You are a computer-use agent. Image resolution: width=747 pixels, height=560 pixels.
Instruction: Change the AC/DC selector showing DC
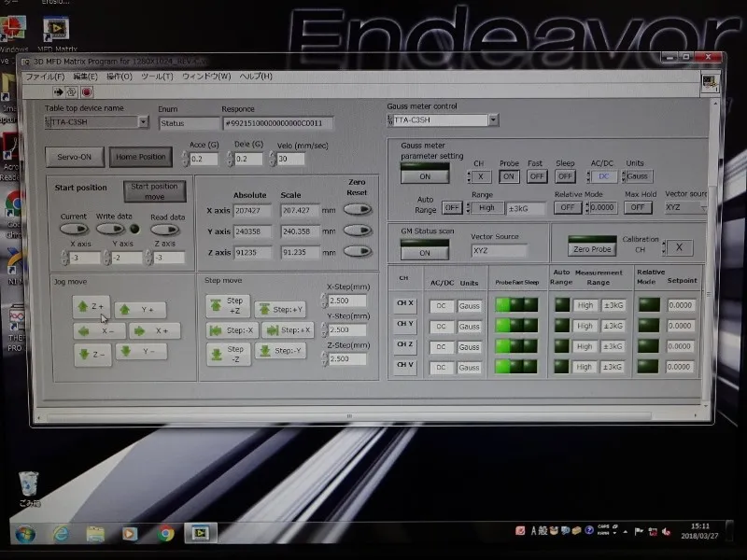click(602, 176)
